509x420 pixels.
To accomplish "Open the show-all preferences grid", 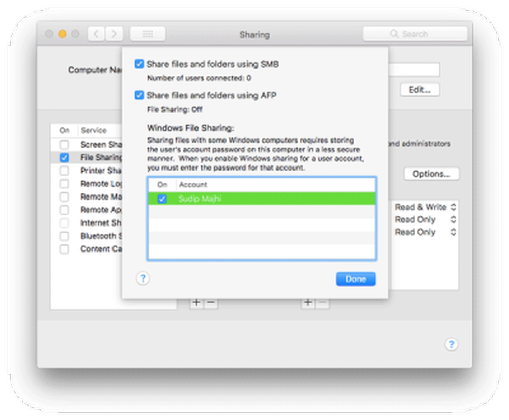I will 148,34.
